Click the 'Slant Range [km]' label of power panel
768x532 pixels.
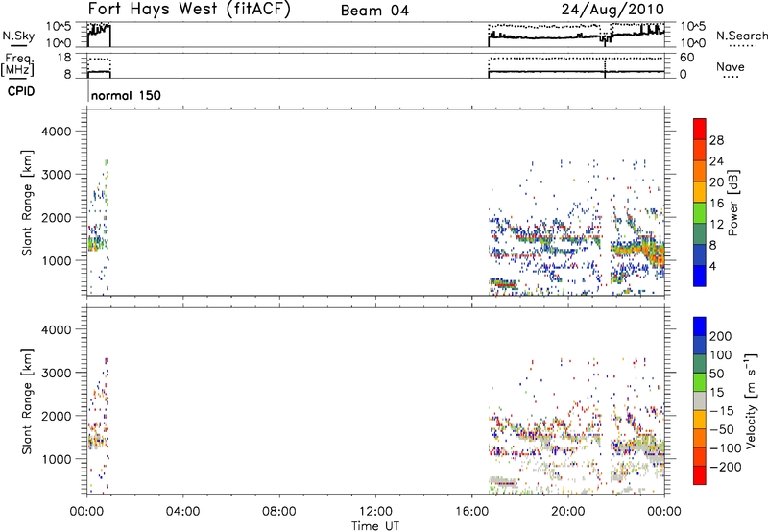(27, 203)
